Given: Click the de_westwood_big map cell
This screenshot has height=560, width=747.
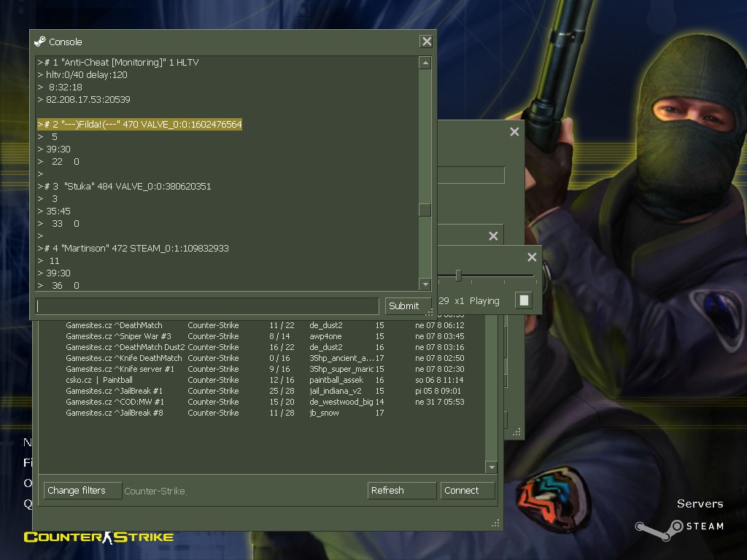Looking at the screenshot, I should coord(341,402).
